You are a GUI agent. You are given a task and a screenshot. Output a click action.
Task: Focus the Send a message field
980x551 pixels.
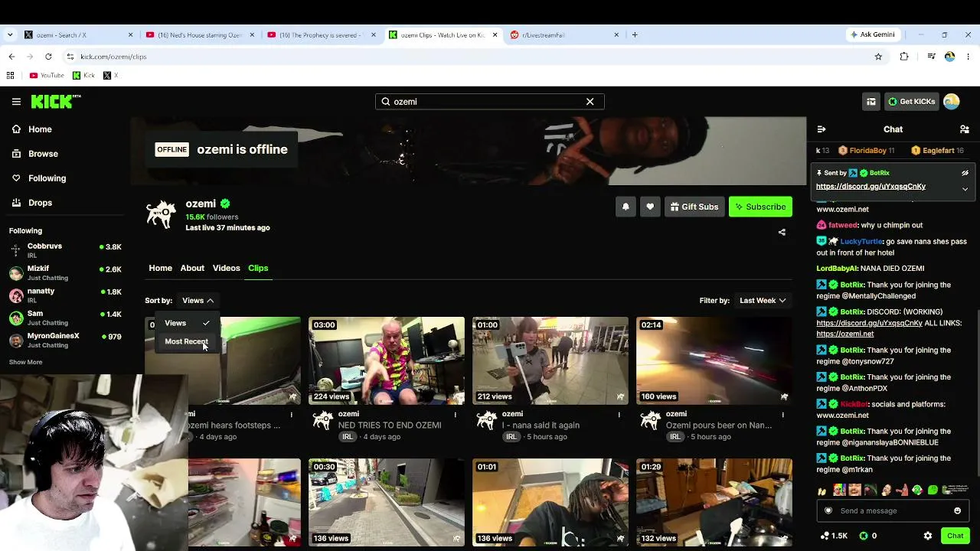pyautogui.click(x=893, y=510)
